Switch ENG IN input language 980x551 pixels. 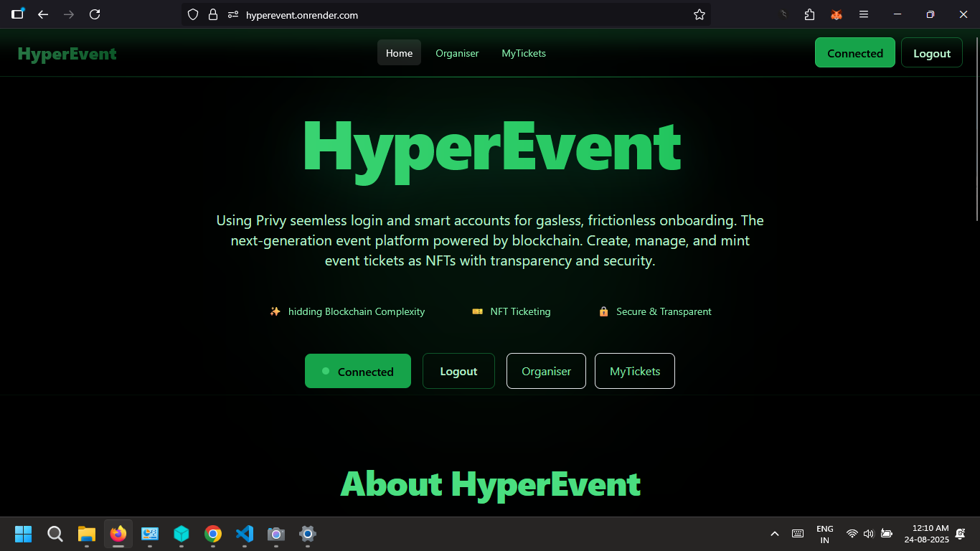click(825, 534)
